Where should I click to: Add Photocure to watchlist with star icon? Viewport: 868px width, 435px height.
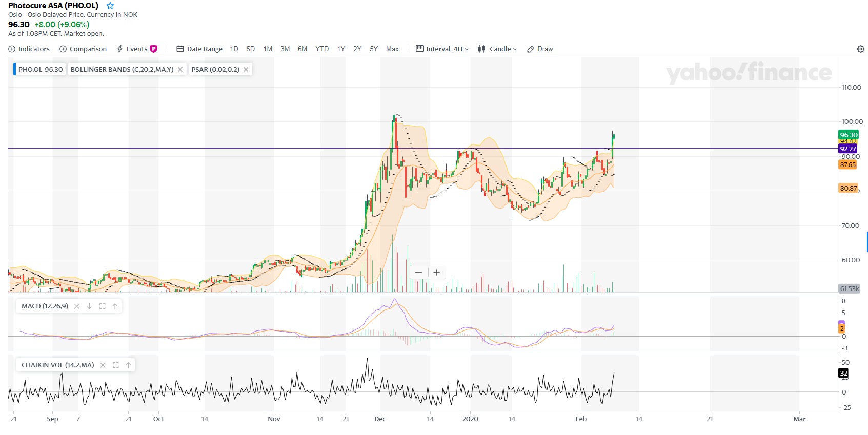click(x=110, y=6)
